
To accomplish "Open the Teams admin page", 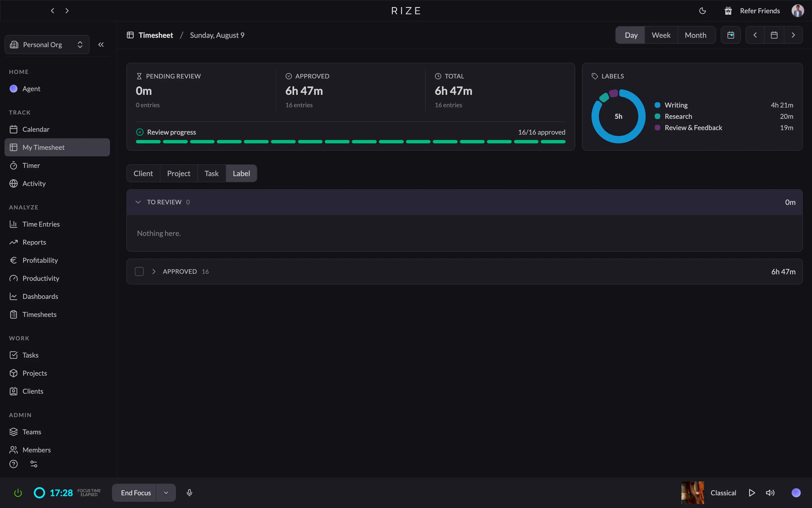I will (x=57, y=432).
